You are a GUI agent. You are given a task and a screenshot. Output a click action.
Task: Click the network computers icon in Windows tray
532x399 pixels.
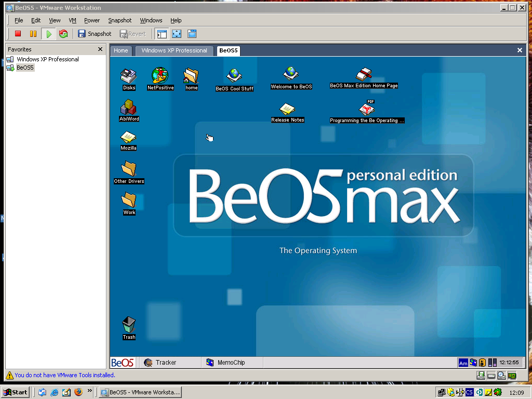coord(442,392)
